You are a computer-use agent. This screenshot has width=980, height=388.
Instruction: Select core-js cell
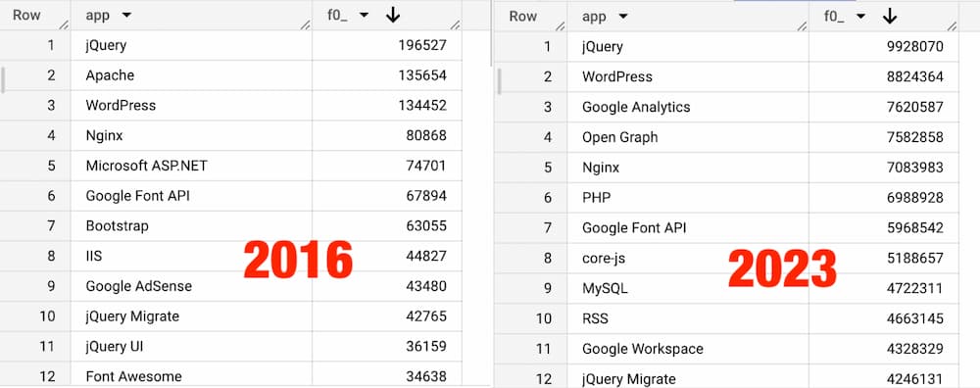tap(688, 258)
